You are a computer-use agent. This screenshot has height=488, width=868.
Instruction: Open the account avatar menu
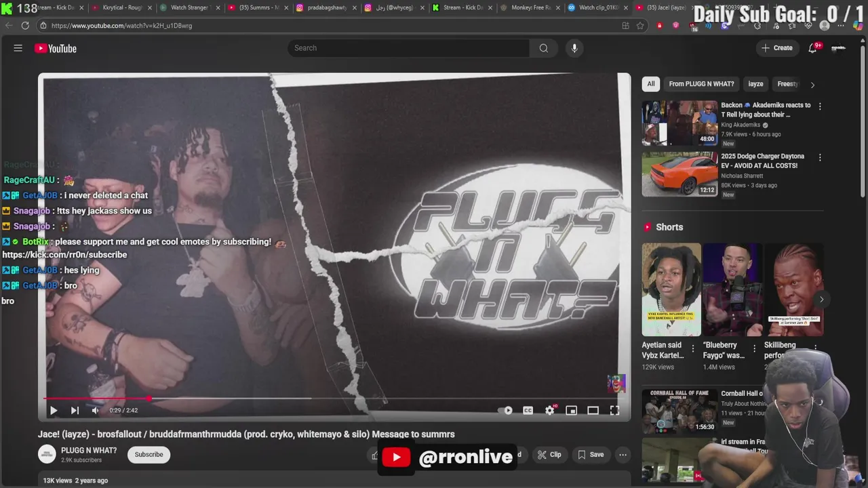838,48
